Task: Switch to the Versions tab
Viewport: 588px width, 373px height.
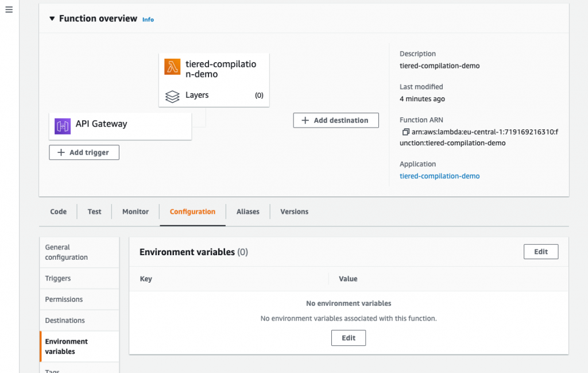Action: pyautogui.click(x=295, y=212)
